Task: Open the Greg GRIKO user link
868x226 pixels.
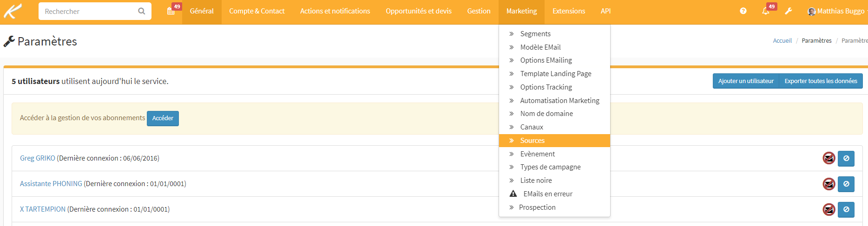Action: click(38, 158)
